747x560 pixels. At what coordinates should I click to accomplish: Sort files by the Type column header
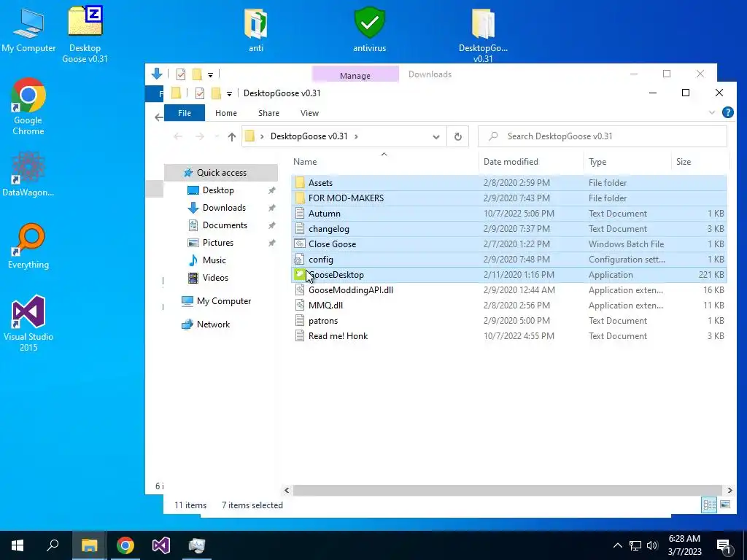pos(627,162)
